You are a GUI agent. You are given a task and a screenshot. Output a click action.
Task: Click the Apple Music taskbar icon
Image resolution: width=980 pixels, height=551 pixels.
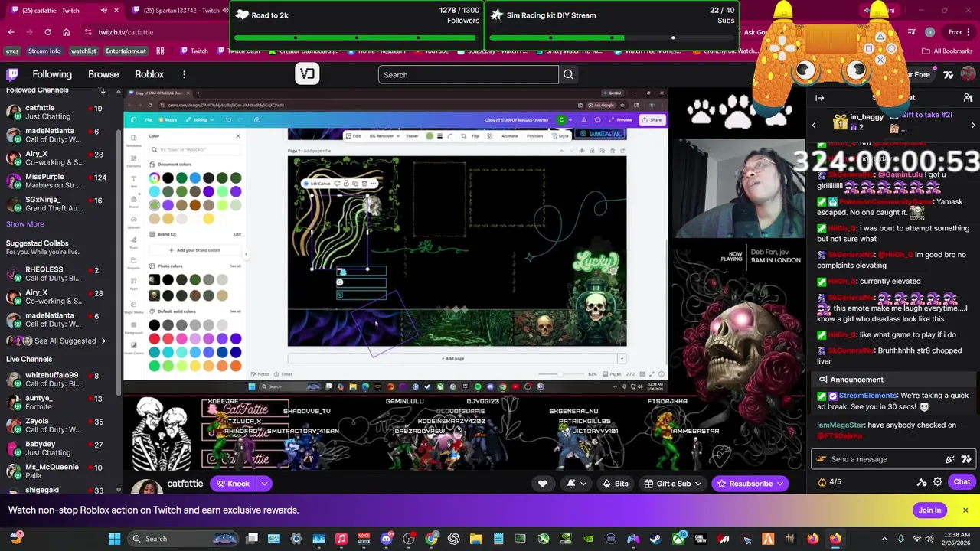pyautogui.click(x=341, y=539)
